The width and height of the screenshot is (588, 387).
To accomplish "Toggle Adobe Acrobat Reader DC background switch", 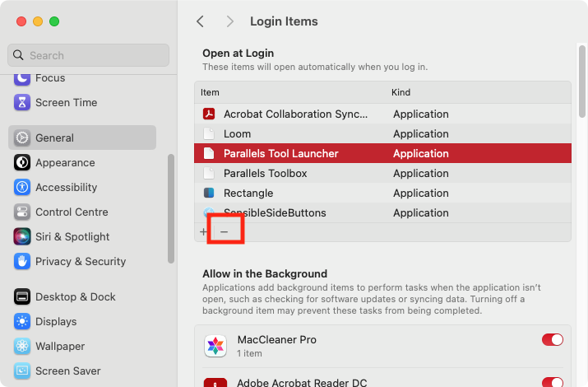I will pyautogui.click(x=553, y=382).
